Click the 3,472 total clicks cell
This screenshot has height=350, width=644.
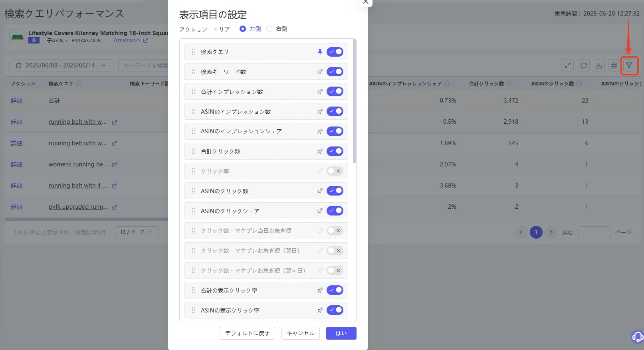511,101
